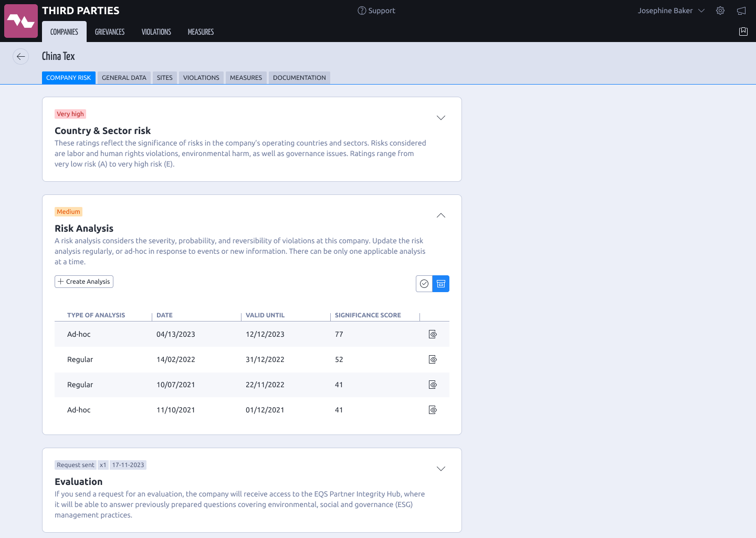Click the x1 request count badge
Image resolution: width=756 pixels, height=538 pixels.
coord(103,465)
